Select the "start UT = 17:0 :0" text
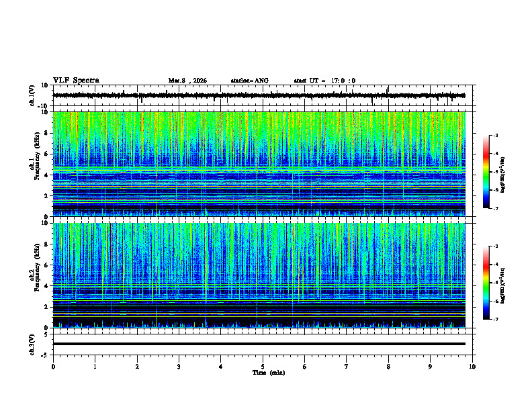532x411 pixels. 324,81
